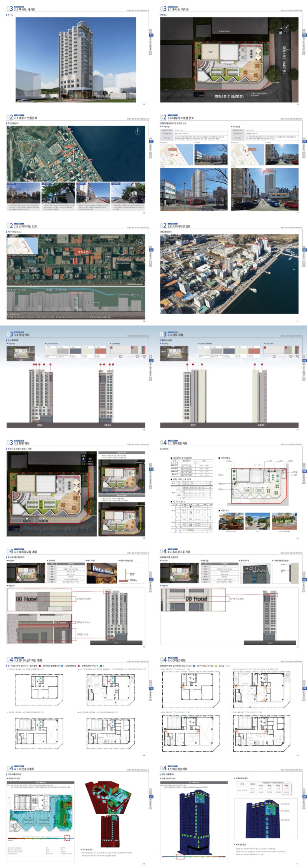Screen dimensions: 307x868
Task: Click the north arrow on the 3.1 배치도 site plan
Action: click(286, 28)
